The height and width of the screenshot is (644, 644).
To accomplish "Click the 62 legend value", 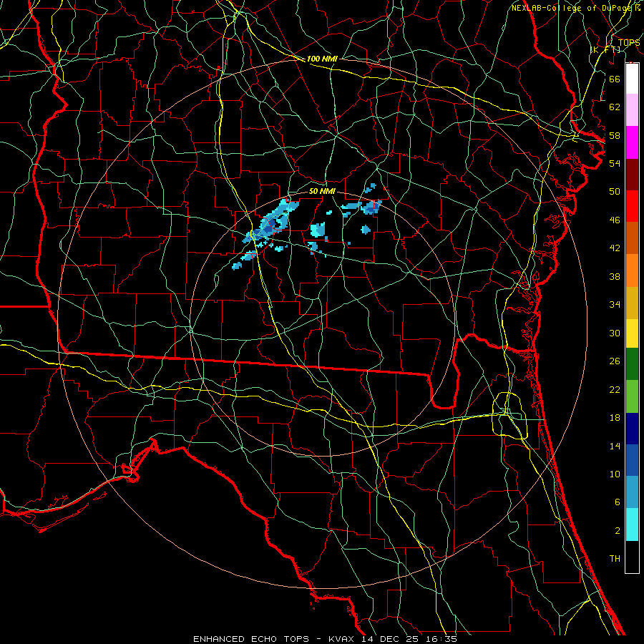I will (x=615, y=107).
